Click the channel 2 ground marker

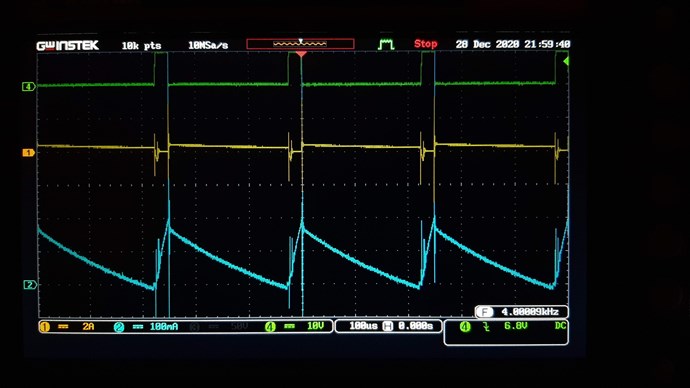click(30, 285)
